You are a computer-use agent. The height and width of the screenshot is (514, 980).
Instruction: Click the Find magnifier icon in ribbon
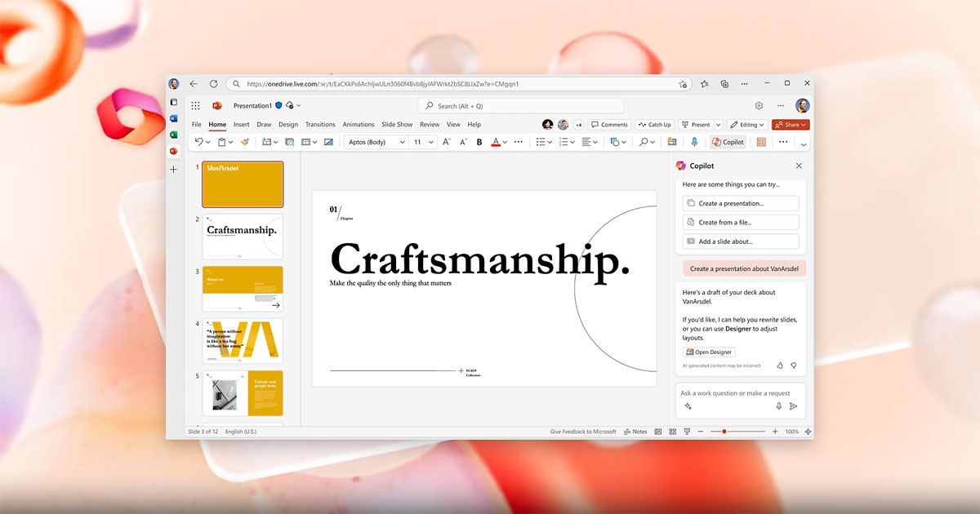coord(644,142)
